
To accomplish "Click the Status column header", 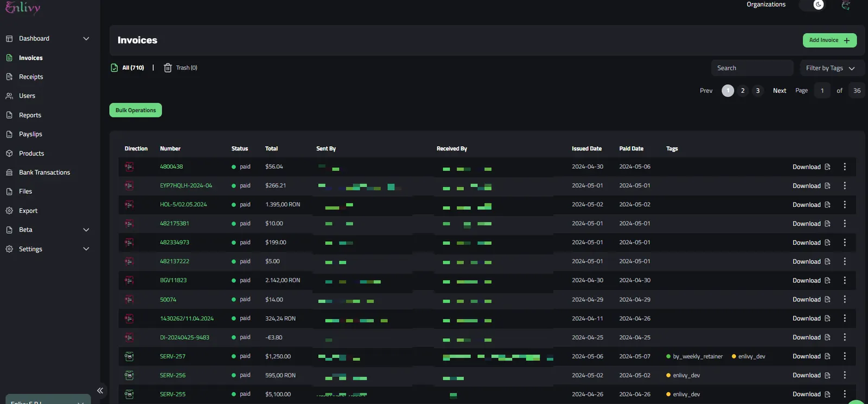I will pyautogui.click(x=240, y=149).
